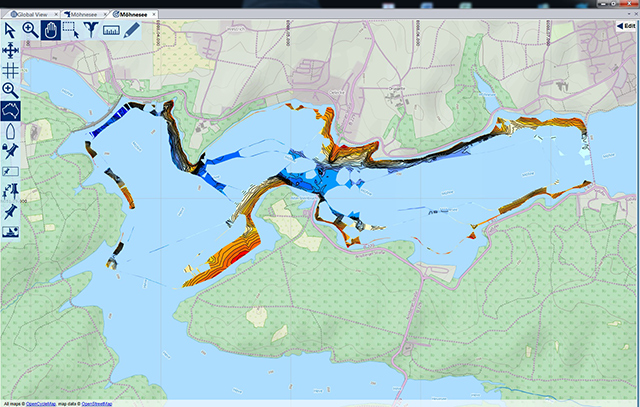Select the pencil edit tool

coord(132,30)
